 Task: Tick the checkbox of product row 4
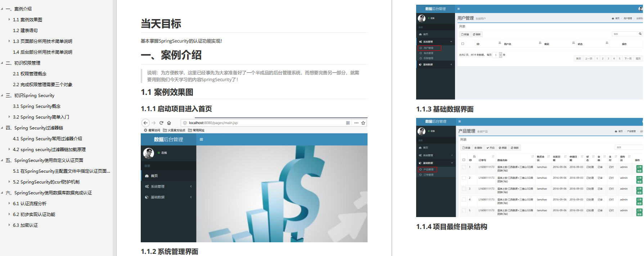(464, 200)
